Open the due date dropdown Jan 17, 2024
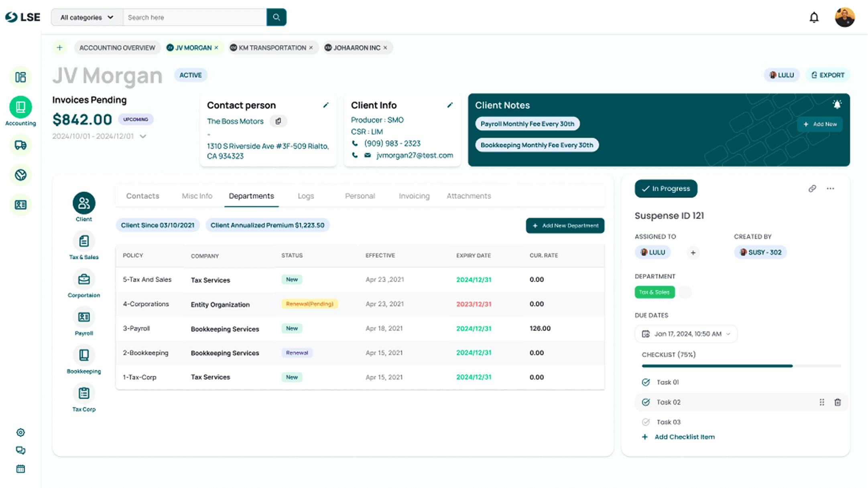This screenshot has width=868, height=488. (686, 334)
